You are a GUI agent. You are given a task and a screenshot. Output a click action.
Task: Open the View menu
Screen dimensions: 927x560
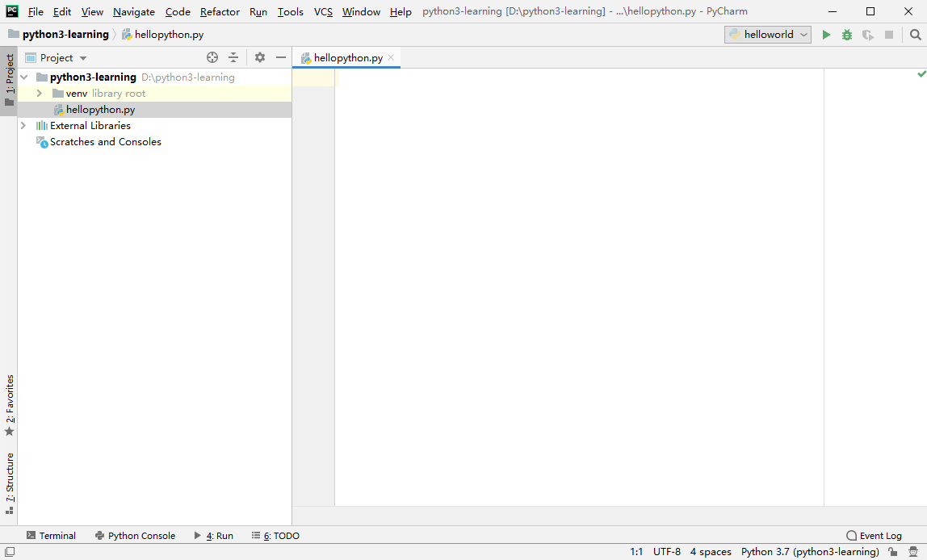92,12
